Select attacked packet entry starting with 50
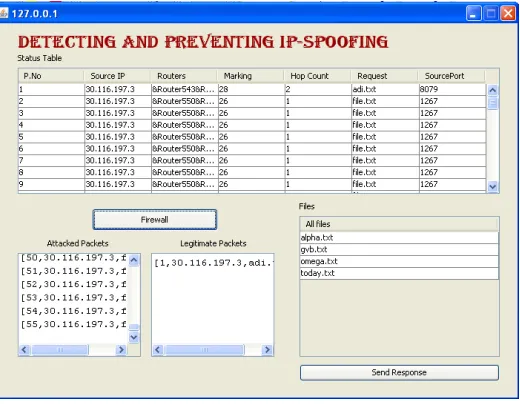 pos(74,258)
